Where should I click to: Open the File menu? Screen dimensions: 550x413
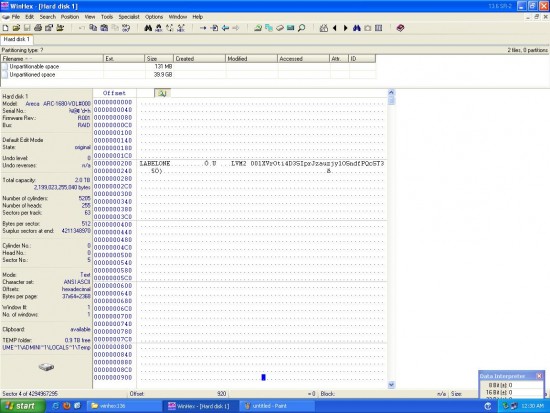(x=16, y=17)
